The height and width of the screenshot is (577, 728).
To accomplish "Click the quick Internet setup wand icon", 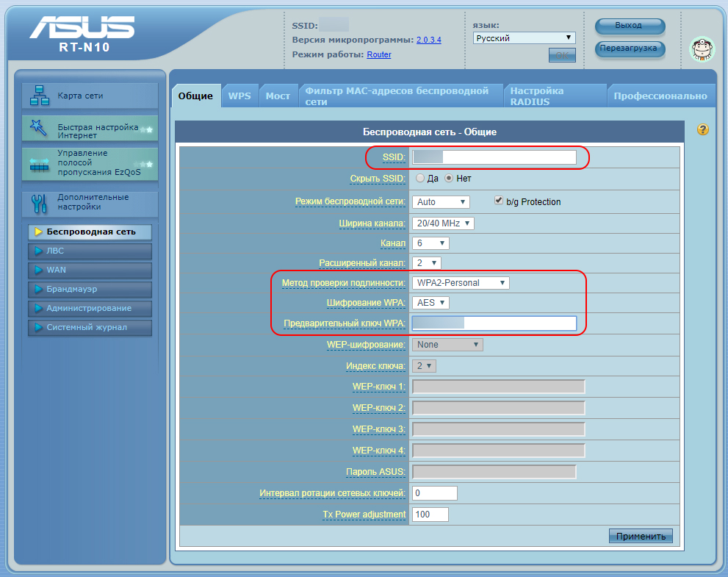I will [38, 128].
